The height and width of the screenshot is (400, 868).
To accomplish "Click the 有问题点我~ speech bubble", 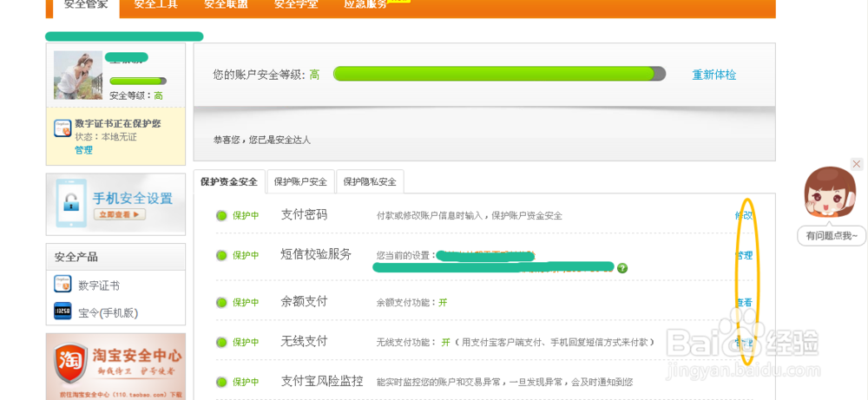I will point(832,235).
